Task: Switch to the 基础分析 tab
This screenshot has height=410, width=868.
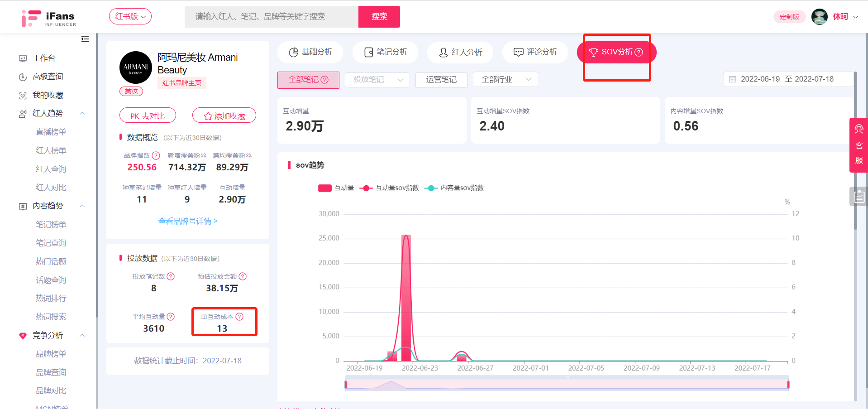Action: (x=310, y=52)
